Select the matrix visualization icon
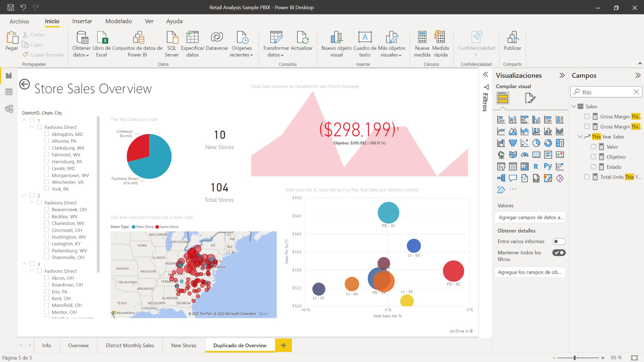Image resolution: width=644 pixels, height=362 pixels. tap(524, 167)
